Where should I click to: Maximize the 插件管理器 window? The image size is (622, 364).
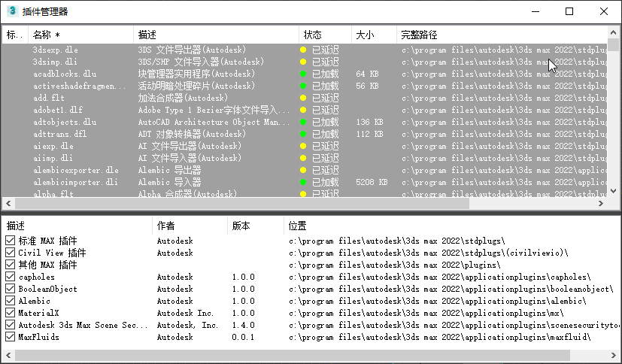tap(569, 11)
